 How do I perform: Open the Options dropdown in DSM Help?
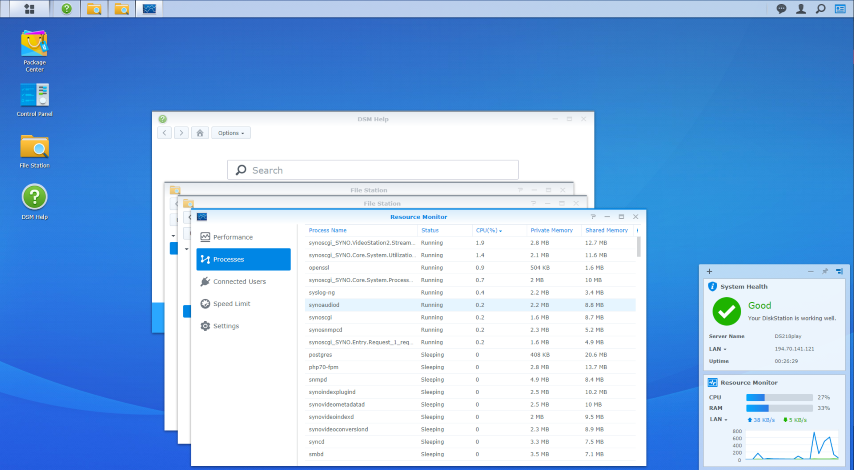(231, 133)
